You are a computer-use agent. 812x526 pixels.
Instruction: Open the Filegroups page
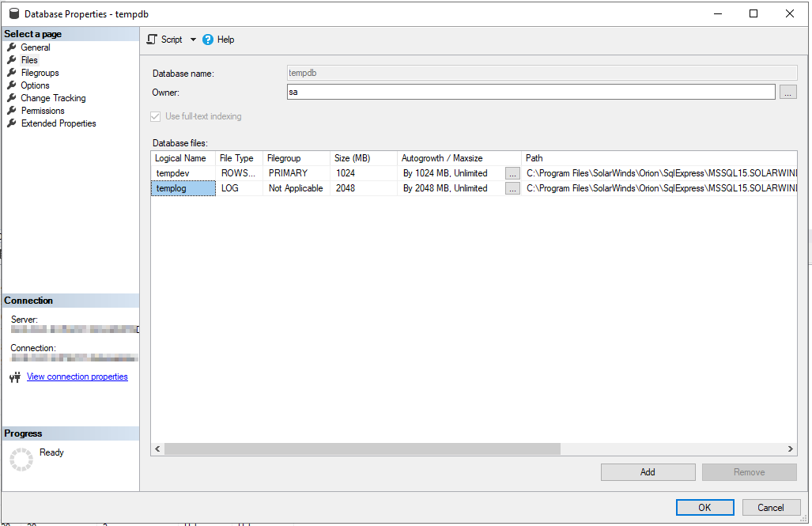[x=40, y=72]
